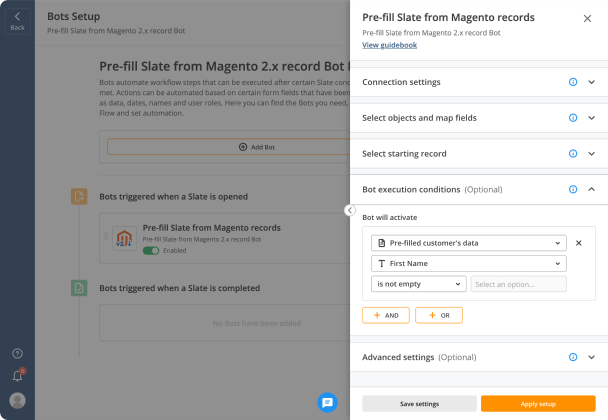This screenshot has width=608, height=420.
Task: Expand the Connection settings section
Action: click(591, 82)
